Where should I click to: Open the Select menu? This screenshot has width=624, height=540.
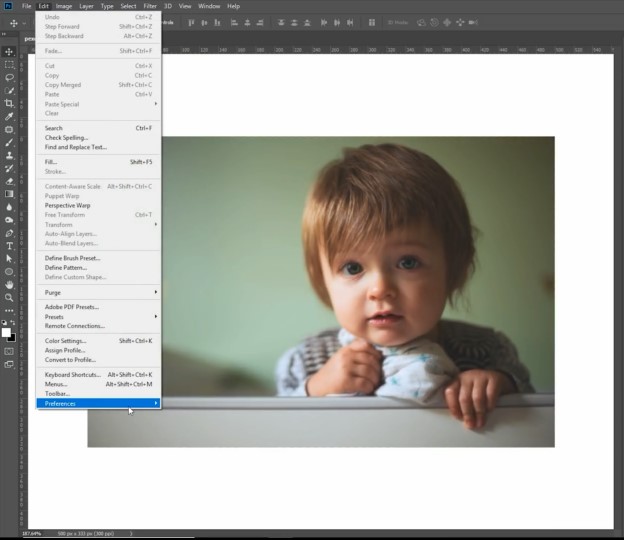point(129,6)
